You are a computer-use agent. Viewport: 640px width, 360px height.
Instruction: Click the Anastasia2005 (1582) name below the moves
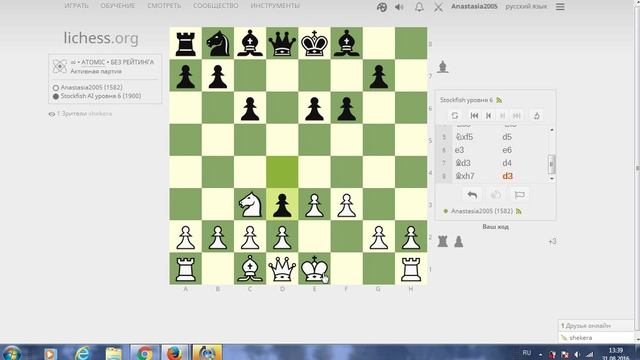pyautogui.click(x=482, y=211)
